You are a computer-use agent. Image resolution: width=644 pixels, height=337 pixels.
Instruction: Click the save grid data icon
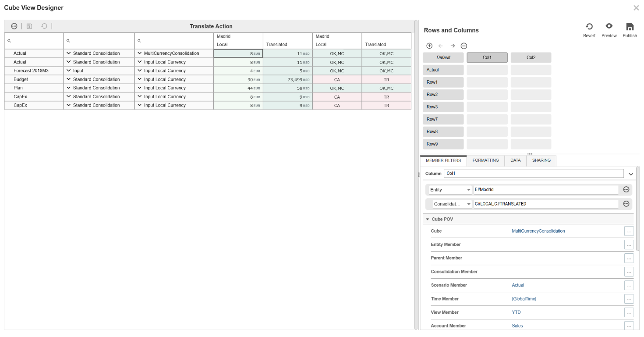tap(29, 26)
